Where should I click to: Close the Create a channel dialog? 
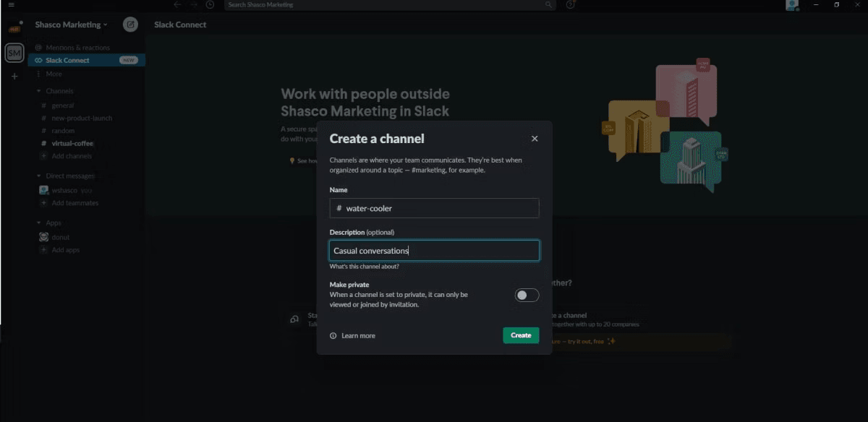click(x=535, y=139)
